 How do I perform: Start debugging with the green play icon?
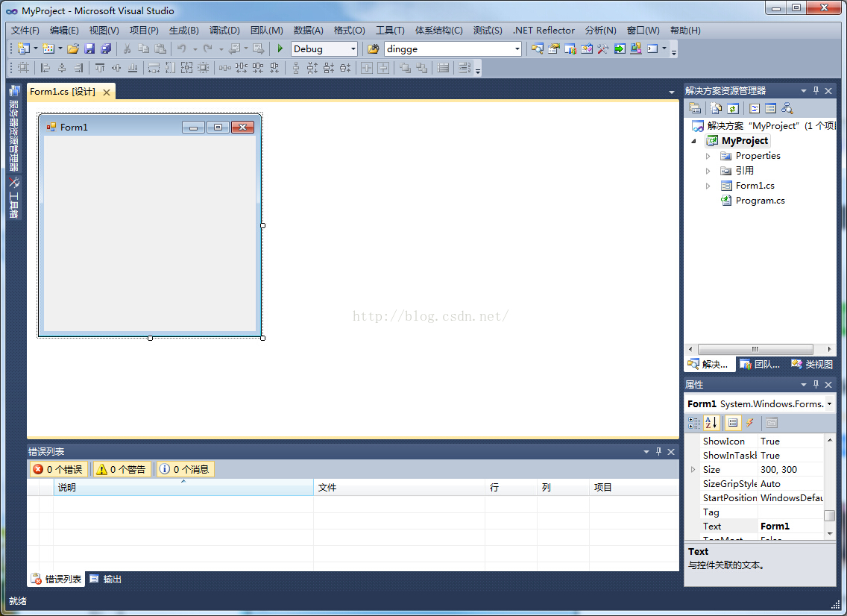coord(280,48)
